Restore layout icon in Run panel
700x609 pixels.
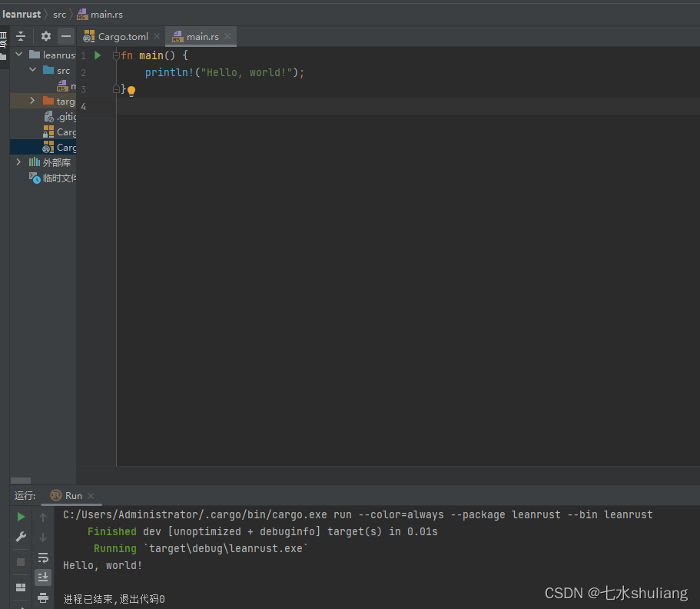[x=21, y=587]
